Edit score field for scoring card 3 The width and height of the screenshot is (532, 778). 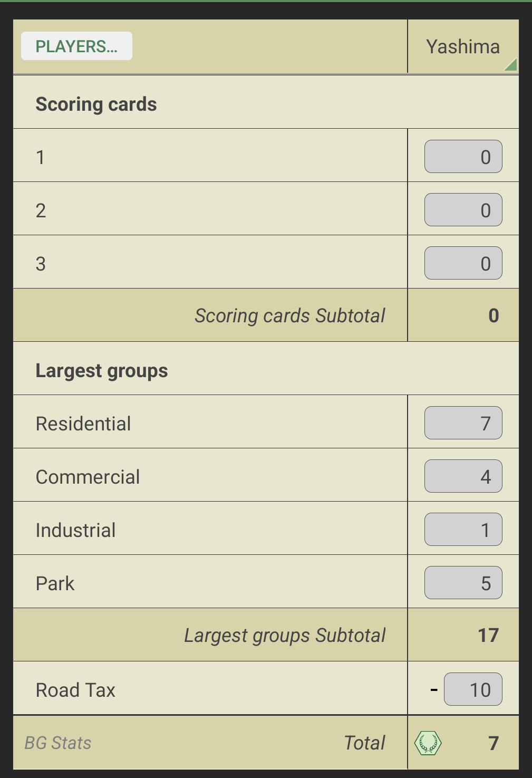(x=463, y=263)
